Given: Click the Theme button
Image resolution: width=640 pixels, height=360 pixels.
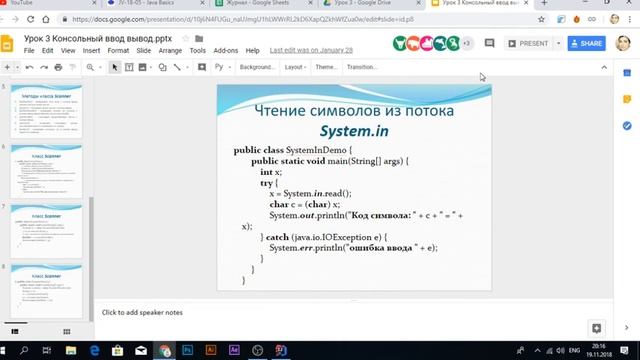Looking at the screenshot, I should click(326, 67).
